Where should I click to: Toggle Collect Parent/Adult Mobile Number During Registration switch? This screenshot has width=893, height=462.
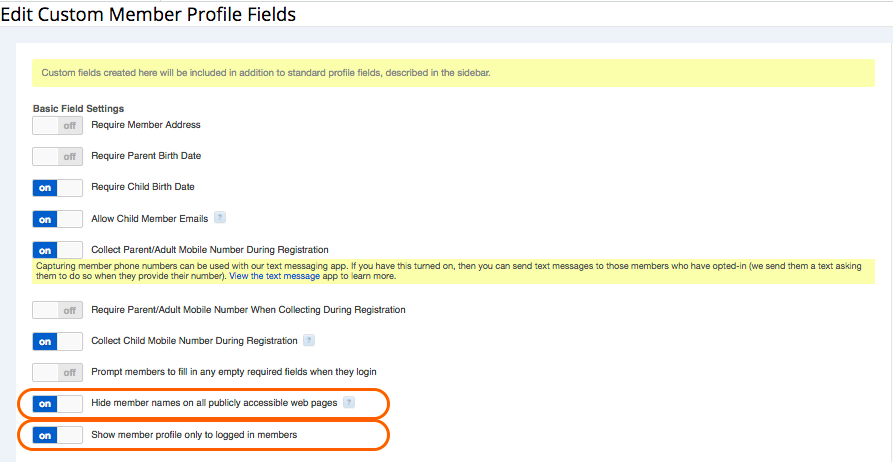(x=58, y=250)
